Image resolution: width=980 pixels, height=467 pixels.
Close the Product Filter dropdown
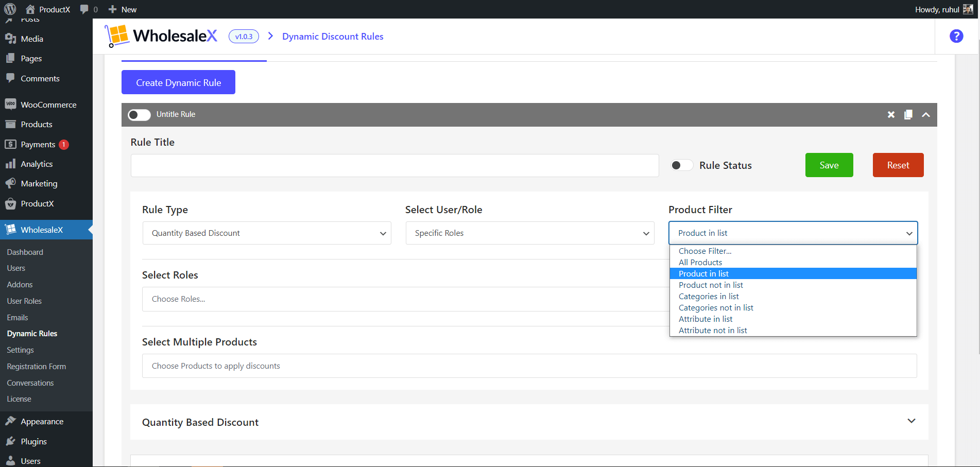(x=793, y=233)
